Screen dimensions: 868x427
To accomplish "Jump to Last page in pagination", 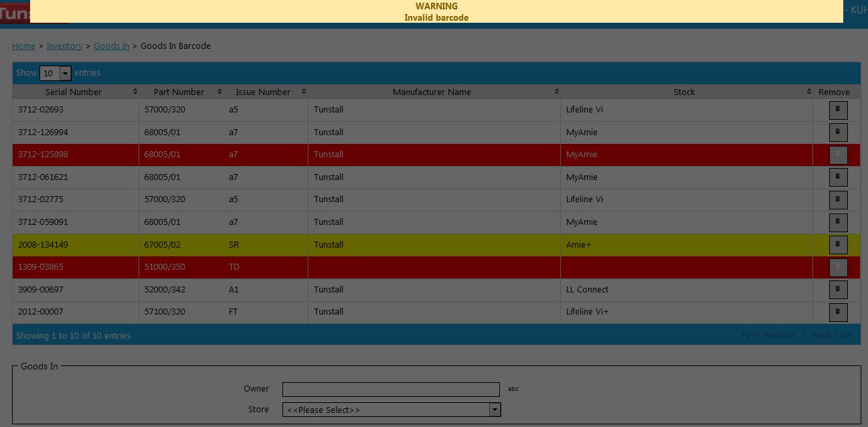I will 843,335.
